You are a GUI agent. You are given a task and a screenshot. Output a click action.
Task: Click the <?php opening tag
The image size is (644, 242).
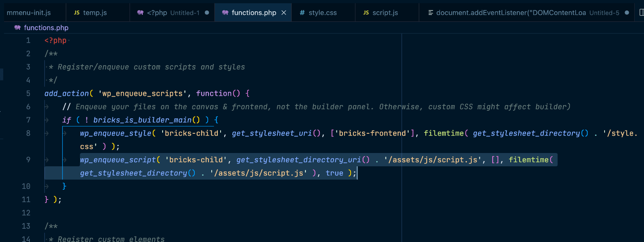point(56,40)
